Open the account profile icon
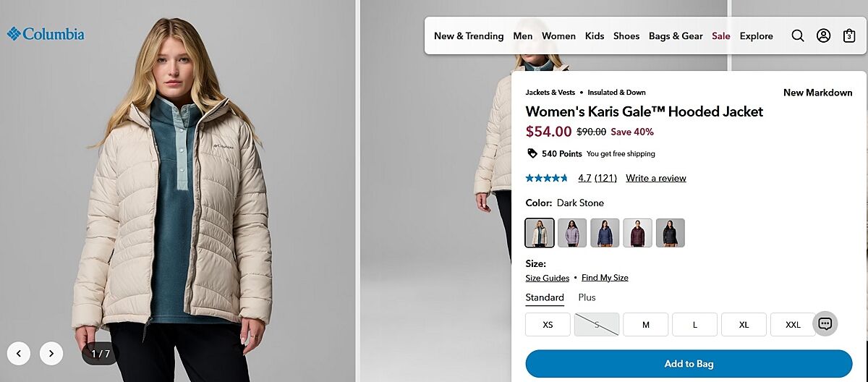868x382 pixels. [x=823, y=36]
